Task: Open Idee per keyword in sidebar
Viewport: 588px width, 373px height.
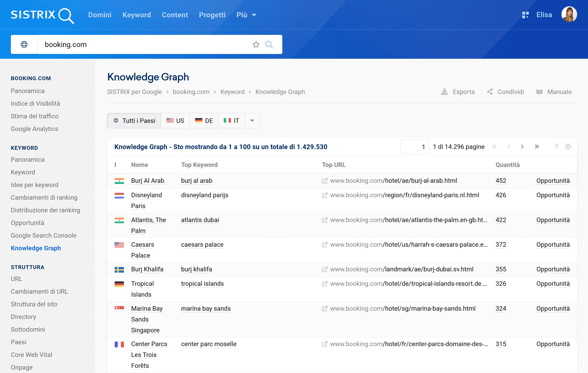Action: (35, 185)
